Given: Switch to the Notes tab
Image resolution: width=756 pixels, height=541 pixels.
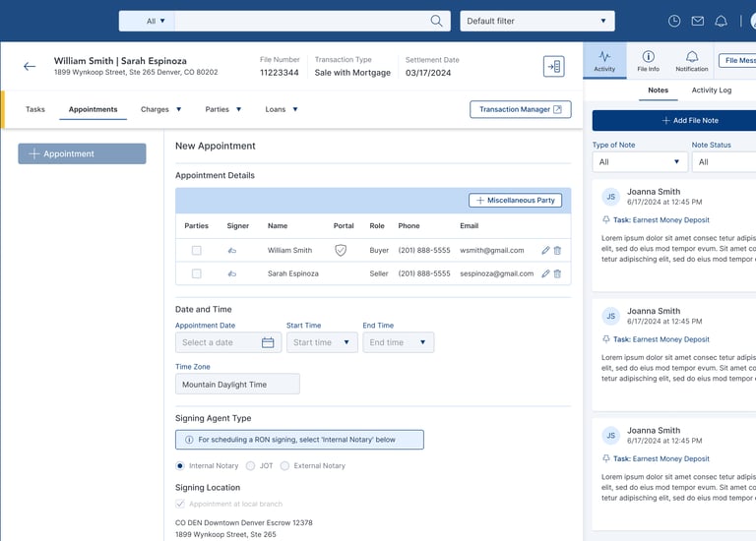Looking at the screenshot, I should [659, 90].
